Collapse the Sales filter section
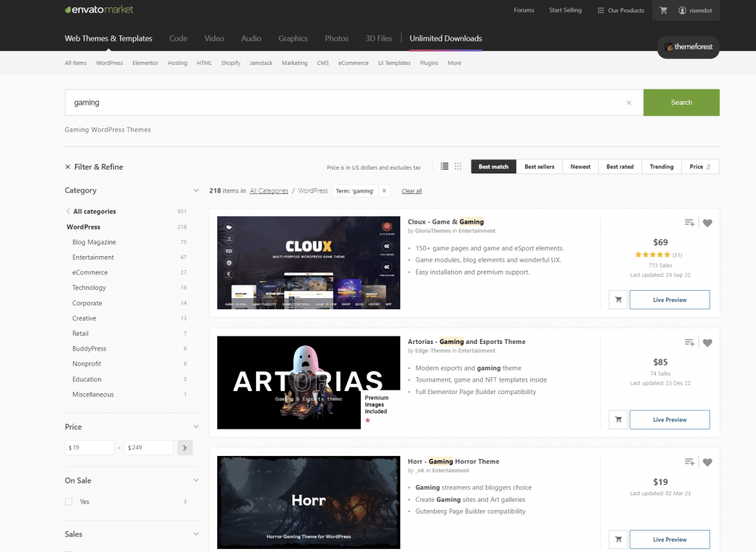This screenshot has width=756, height=552. [x=196, y=534]
